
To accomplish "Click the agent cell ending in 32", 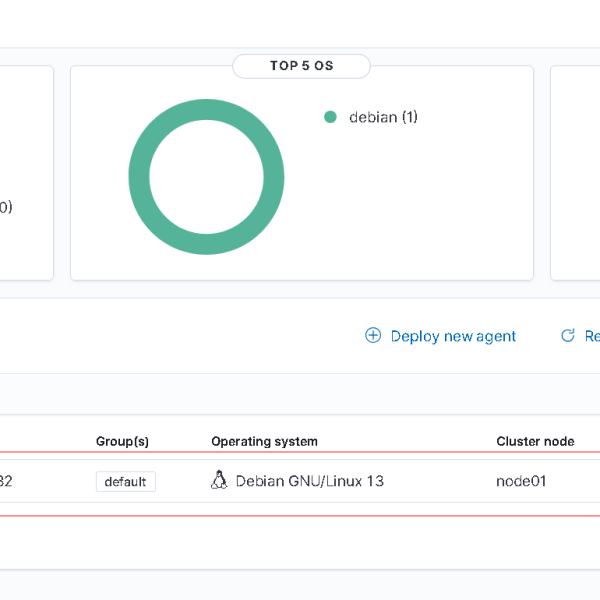I will click(x=6, y=481).
